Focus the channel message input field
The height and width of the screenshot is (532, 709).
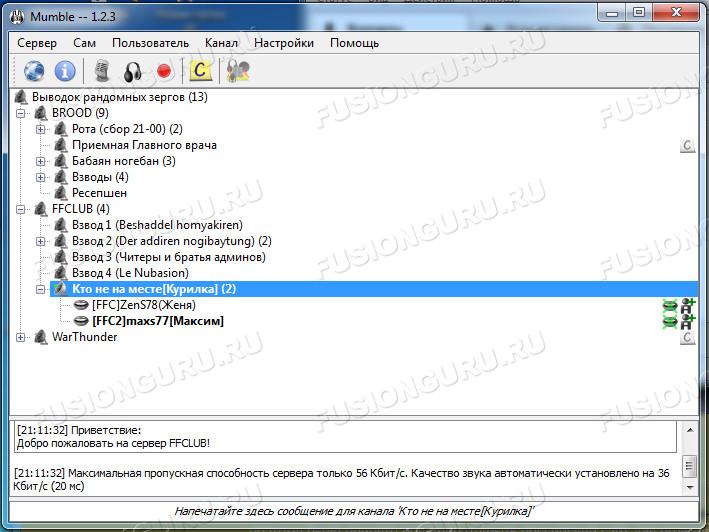(354, 511)
